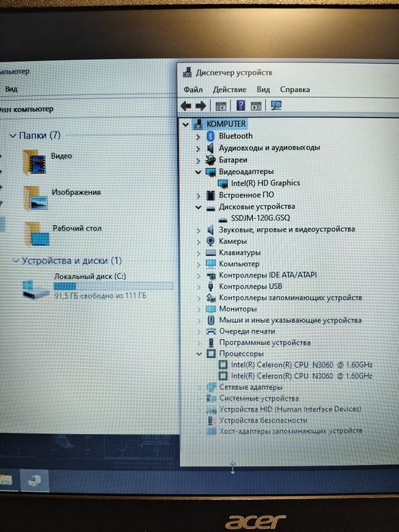This screenshot has width=399, height=532.
Task: Click the Этот компьютер address bar text
Action: point(27,109)
